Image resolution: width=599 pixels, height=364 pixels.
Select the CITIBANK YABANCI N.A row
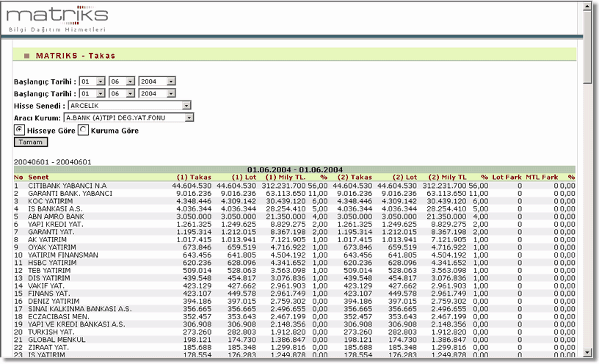coord(68,186)
